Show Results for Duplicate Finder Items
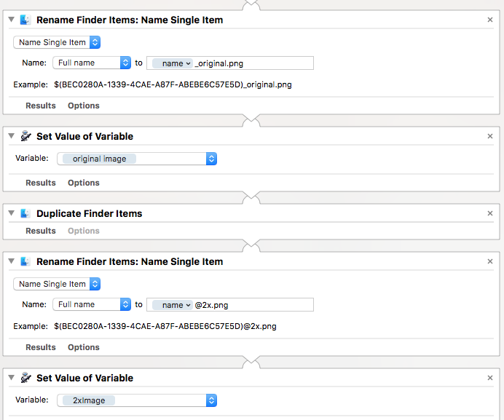Viewport: 504px width, 420px height. [41, 231]
